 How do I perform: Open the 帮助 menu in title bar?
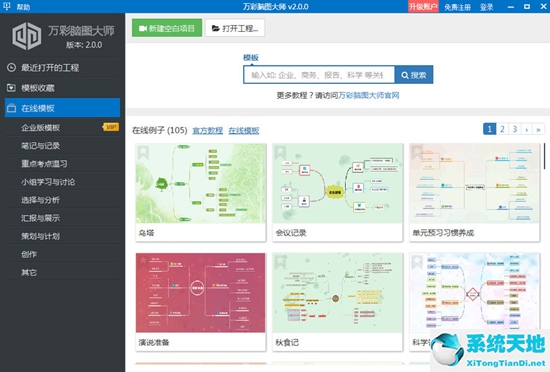pos(23,7)
